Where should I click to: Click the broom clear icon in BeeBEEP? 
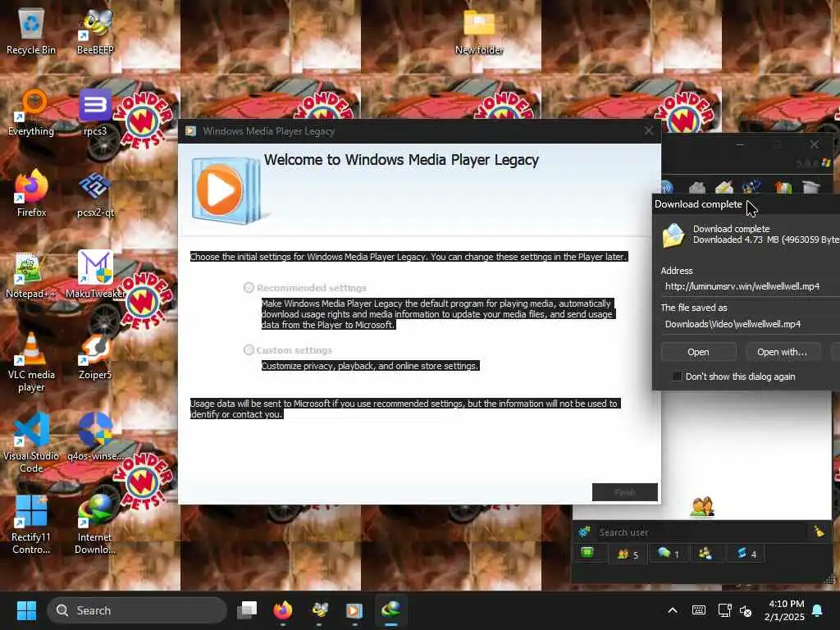pos(819,532)
